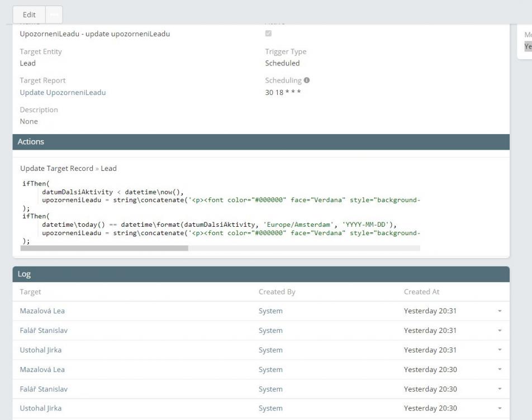Select the name 'UpozorneniLeadu - update upozorneniLeadu'
This screenshot has width=532, height=420.
(94, 34)
